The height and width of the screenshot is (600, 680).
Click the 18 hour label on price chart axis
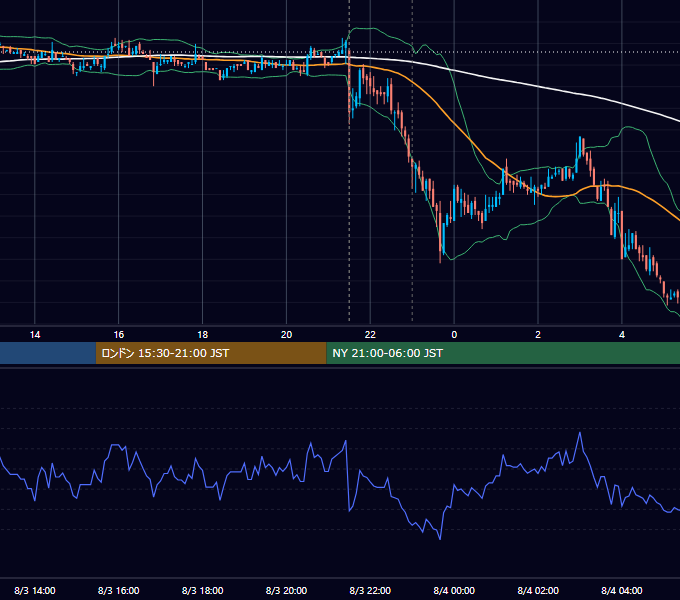pos(203,335)
